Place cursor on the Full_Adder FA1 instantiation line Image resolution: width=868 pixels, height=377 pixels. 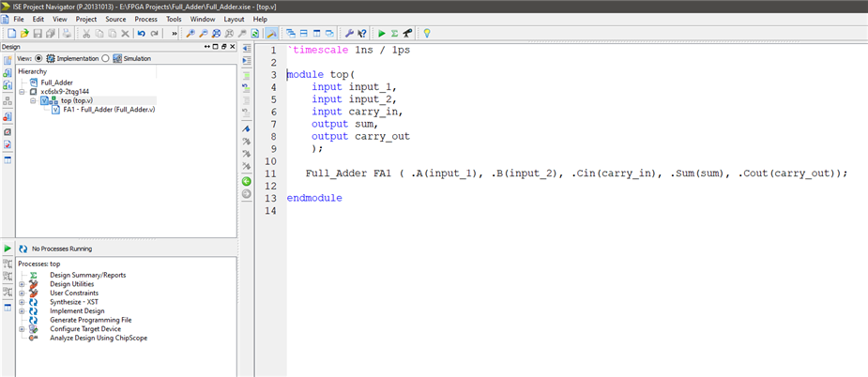pos(576,173)
